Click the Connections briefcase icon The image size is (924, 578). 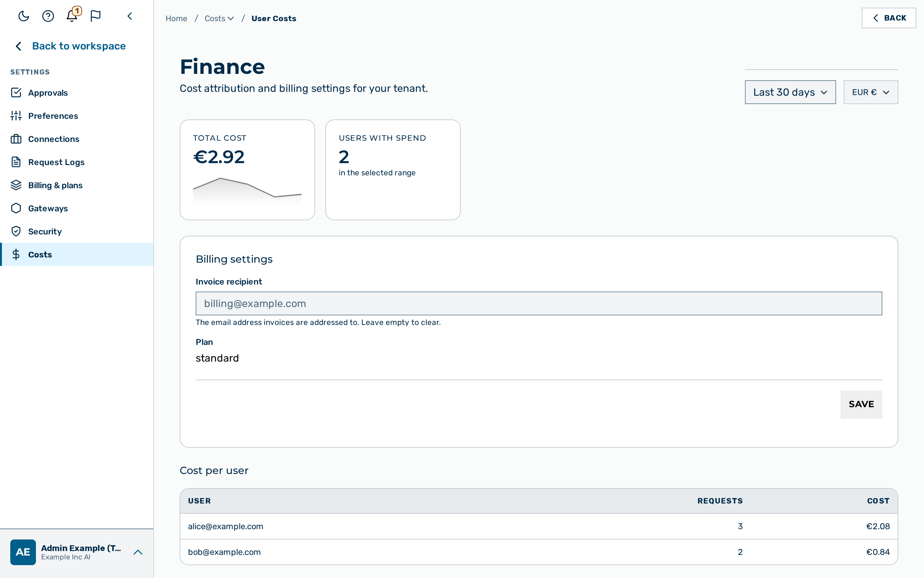[x=16, y=139]
